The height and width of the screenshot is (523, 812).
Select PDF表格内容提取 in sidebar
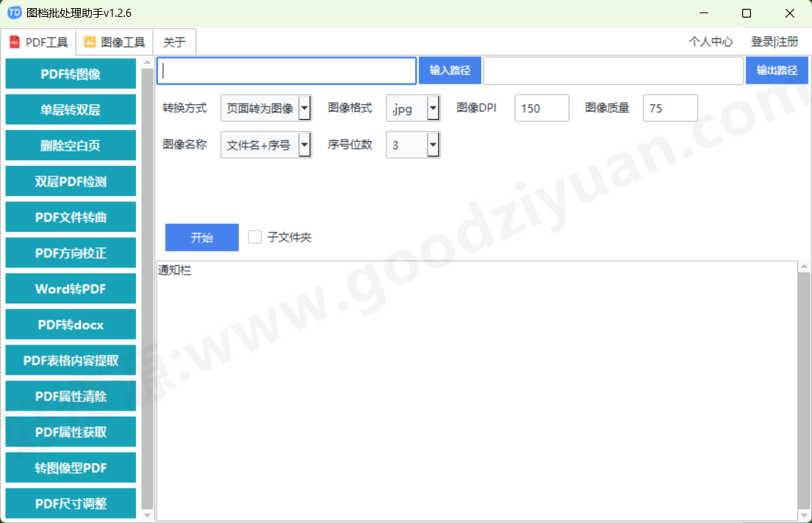click(x=70, y=360)
